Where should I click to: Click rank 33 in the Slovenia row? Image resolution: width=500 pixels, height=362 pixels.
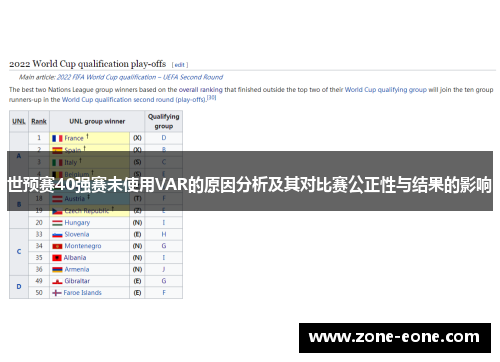[39, 234]
